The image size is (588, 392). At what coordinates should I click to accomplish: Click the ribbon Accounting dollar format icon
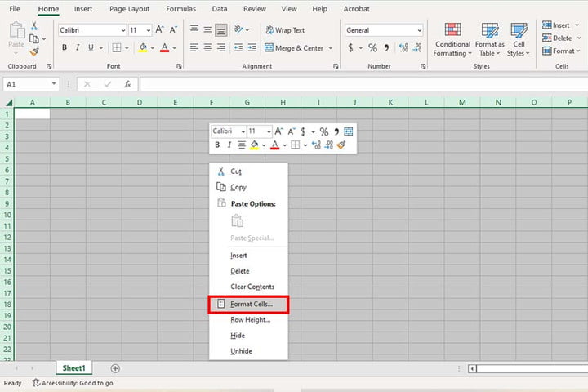(350, 47)
